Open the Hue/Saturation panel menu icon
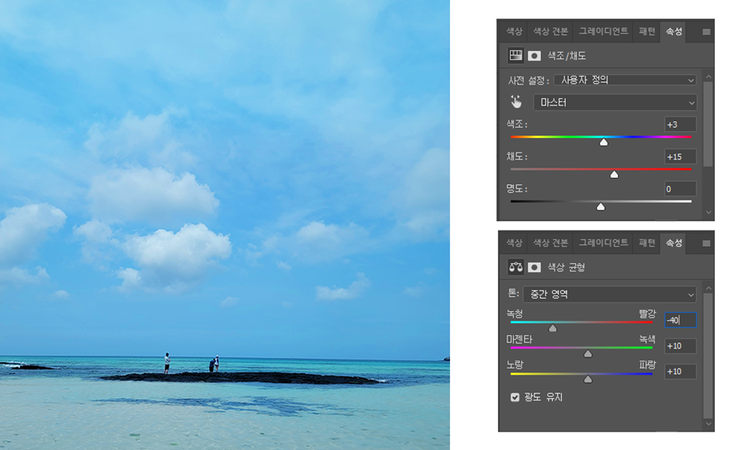 pos(706,32)
